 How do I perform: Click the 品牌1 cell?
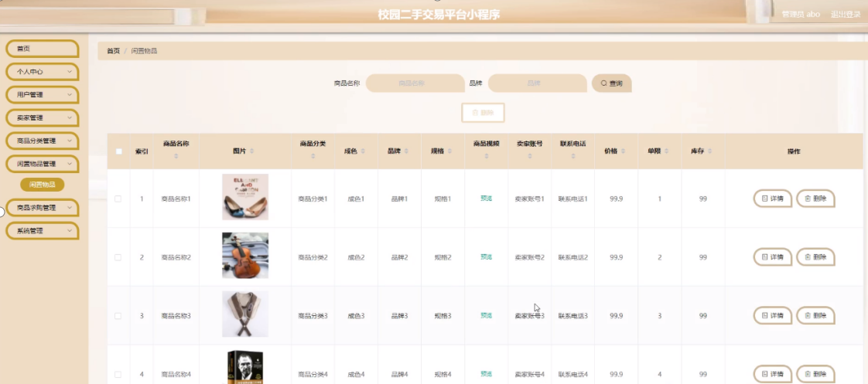tap(399, 199)
